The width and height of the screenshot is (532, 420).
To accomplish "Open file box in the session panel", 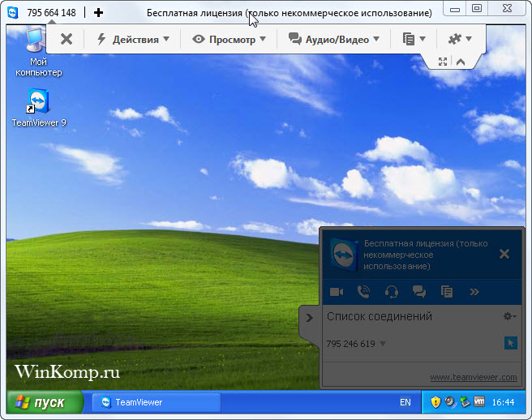I will (x=447, y=292).
